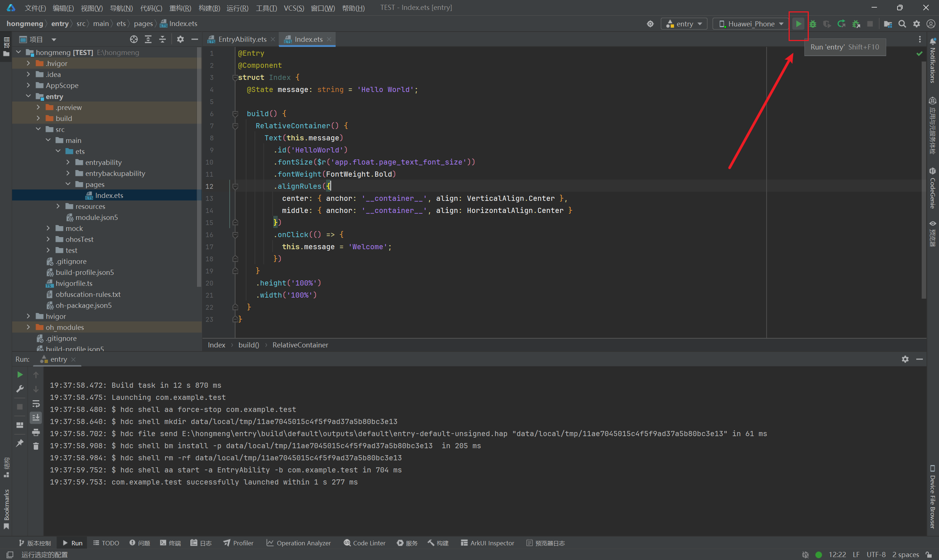The height and width of the screenshot is (560, 939).
Task: Click the Select Opened File target icon
Action: point(134,39)
